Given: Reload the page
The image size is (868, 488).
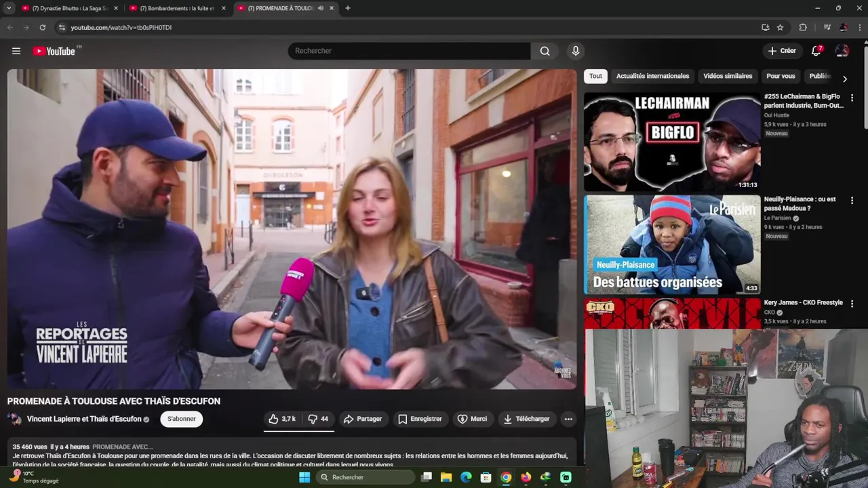Looking at the screenshot, I should 42,27.
